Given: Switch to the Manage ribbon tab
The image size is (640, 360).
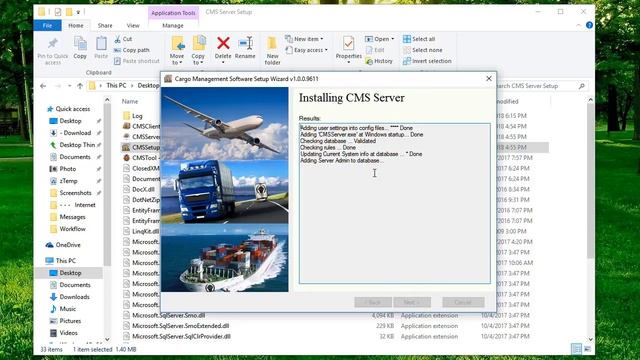Looking at the screenshot, I should click(x=173, y=25).
